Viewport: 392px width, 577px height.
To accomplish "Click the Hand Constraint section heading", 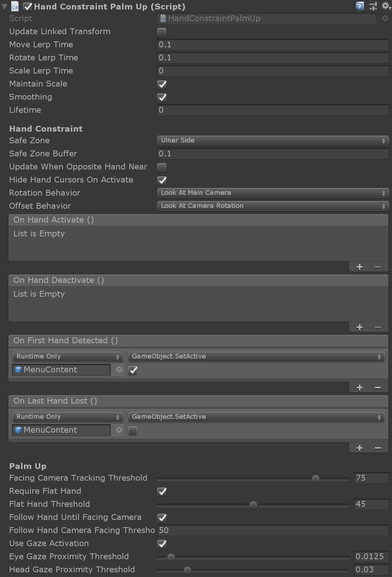I will tap(46, 129).
